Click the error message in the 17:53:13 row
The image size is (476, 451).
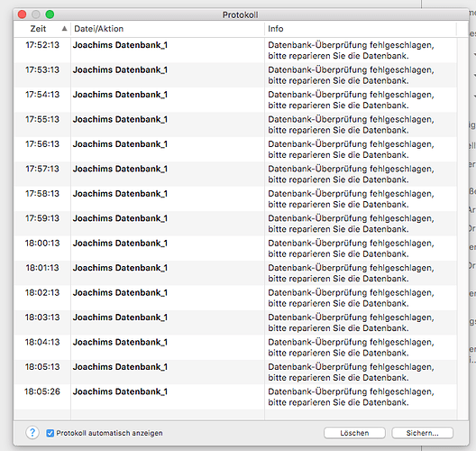pos(351,76)
